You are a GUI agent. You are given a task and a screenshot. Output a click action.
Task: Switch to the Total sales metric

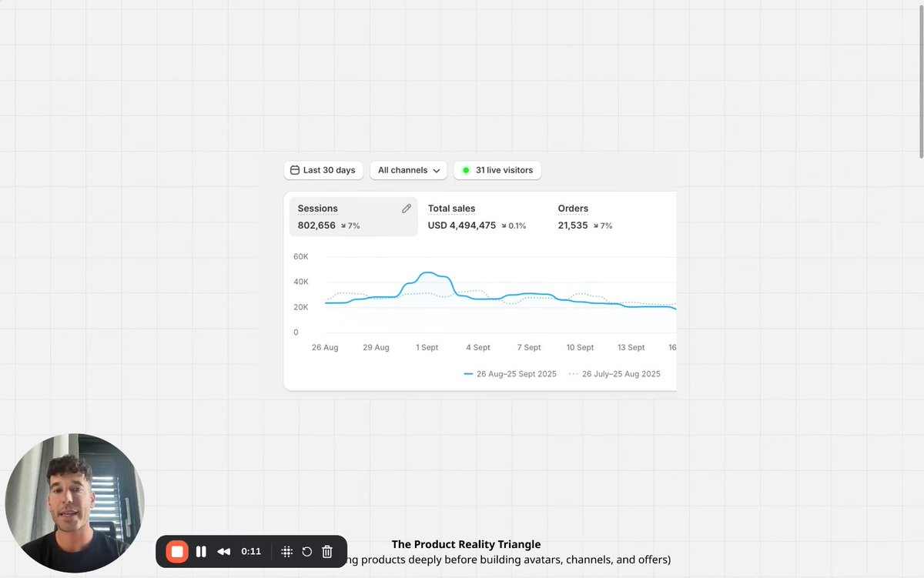click(477, 216)
